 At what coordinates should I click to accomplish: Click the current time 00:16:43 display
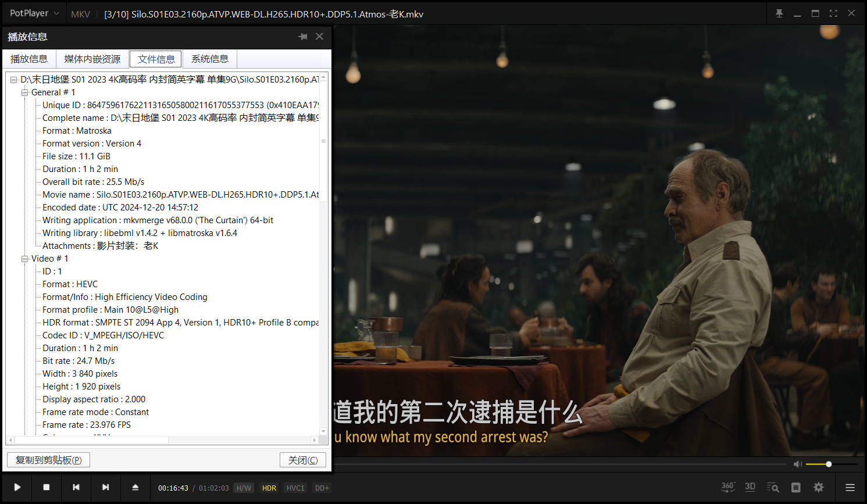click(173, 488)
